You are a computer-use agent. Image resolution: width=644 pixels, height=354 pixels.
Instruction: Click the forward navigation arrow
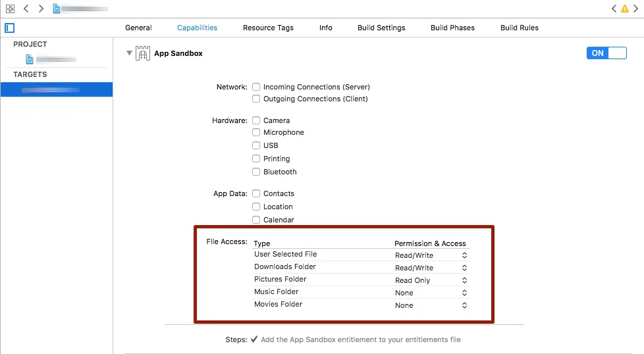pyautogui.click(x=41, y=9)
